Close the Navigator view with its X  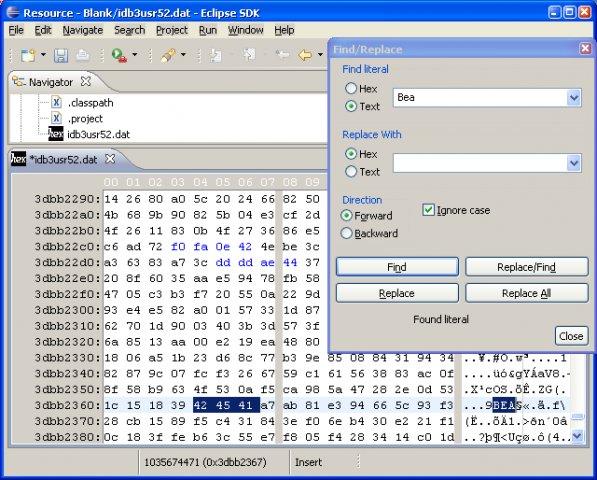pyautogui.click(x=86, y=81)
